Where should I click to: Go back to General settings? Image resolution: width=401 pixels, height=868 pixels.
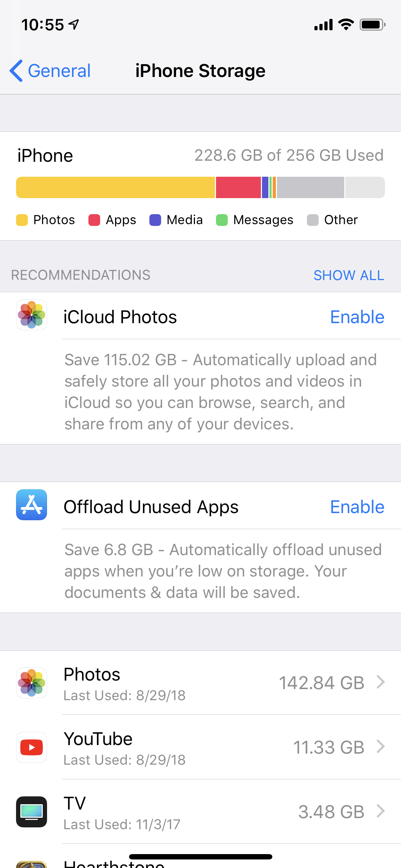click(50, 71)
